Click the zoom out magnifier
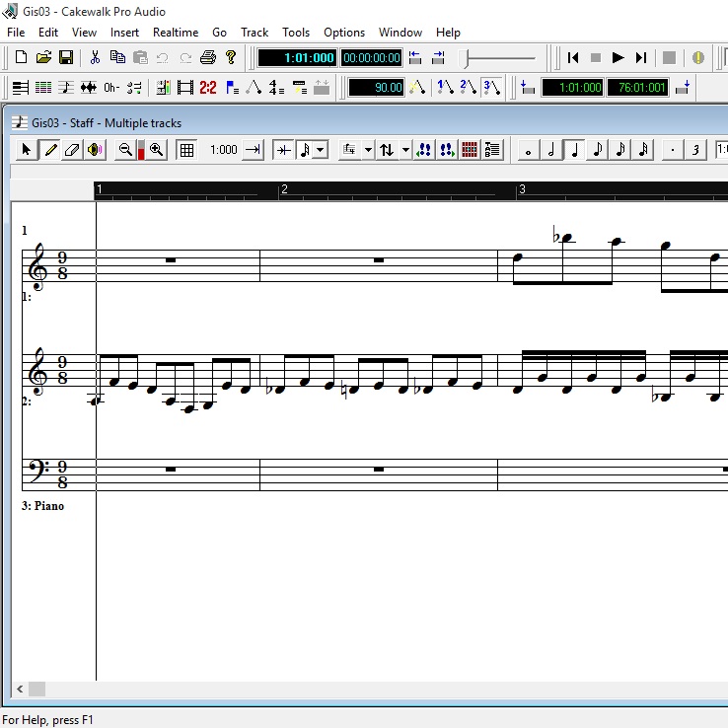728x728 pixels. click(x=125, y=150)
